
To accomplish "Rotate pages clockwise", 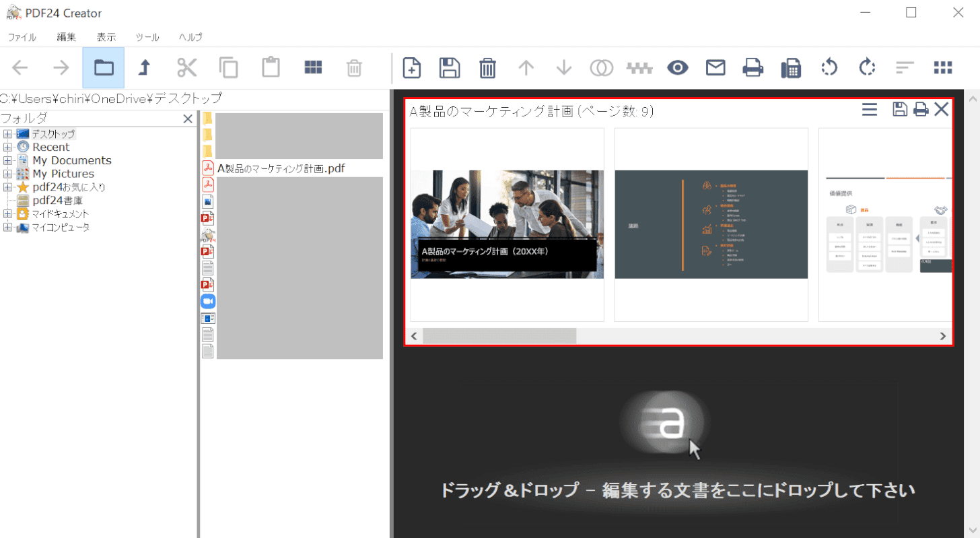I will click(867, 67).
